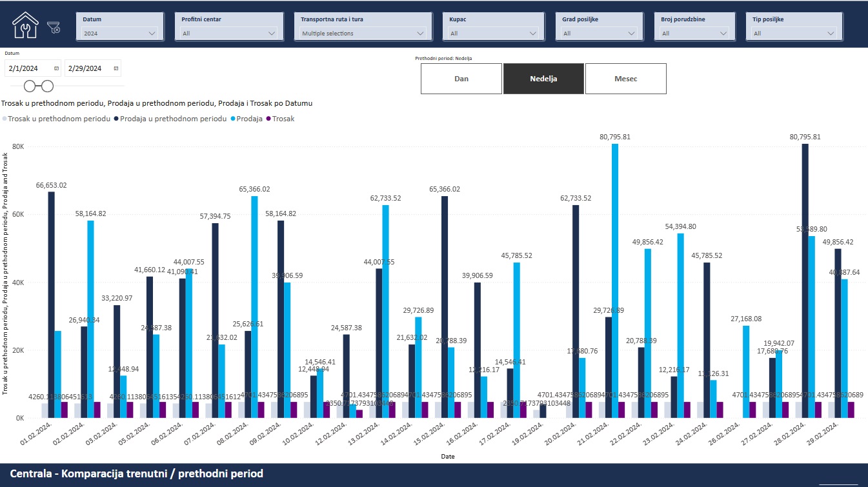Viewport: 868px width, 487px height.
Task: Select the Nedelja period button
Action: 543,79
